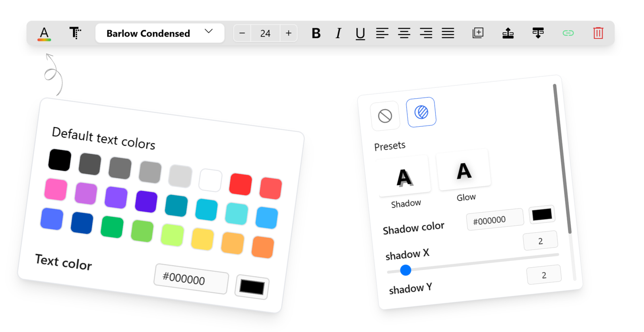Click the green link icon
This screenshot has height=332, width=644.
(x=568, y=33)
